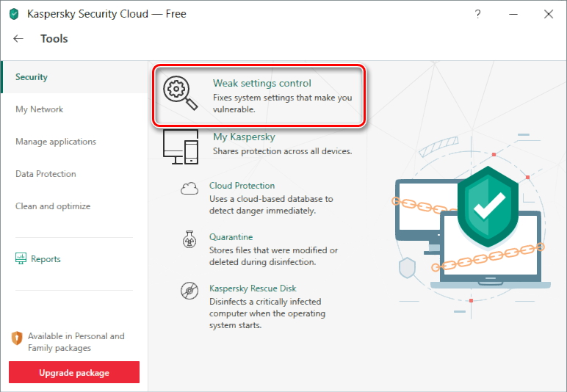Click the Weak settings control gear-magnifier icon

pos(180,92)
